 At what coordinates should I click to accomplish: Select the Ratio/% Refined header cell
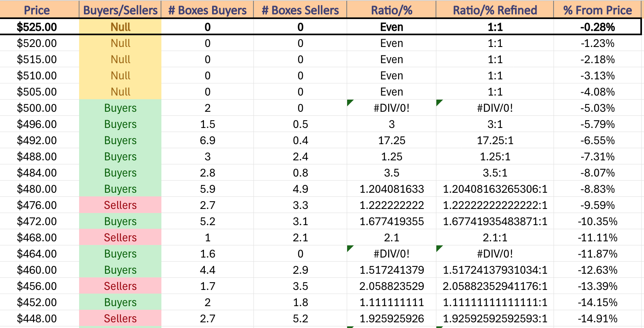coord(495,10)
